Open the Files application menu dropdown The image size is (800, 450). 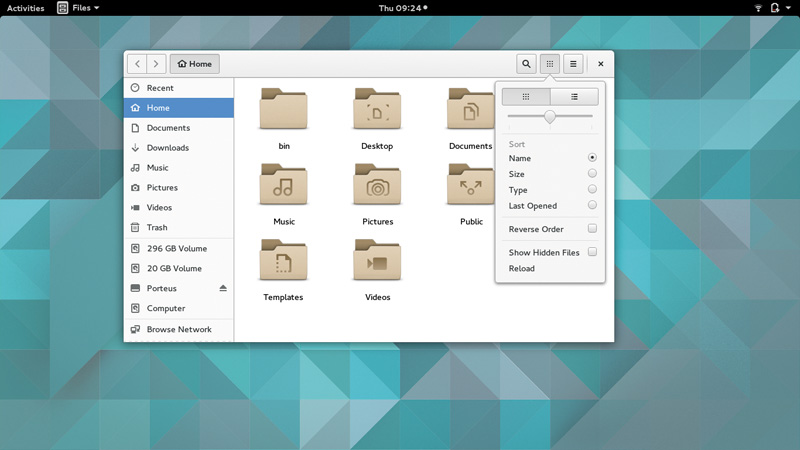coord(78,8)
